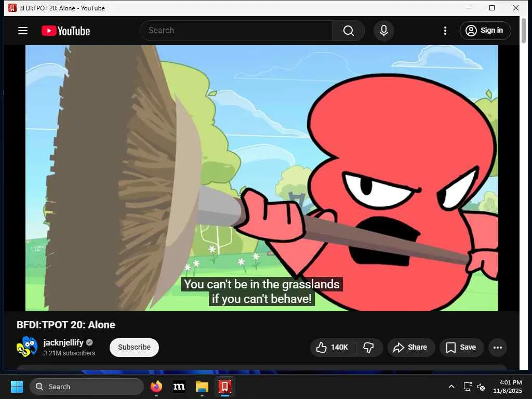Click the page vertical scrollbar
The width and height of the screenshot is (532, 399).
524,31
